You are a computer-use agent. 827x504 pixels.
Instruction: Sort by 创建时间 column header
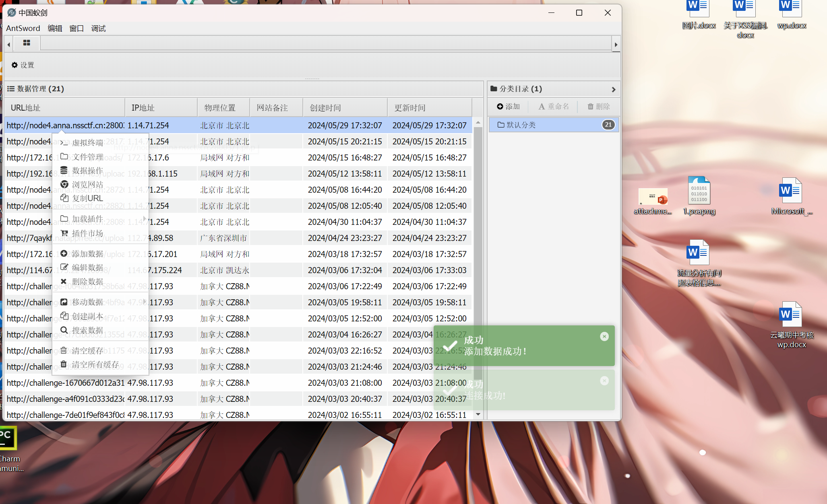click(x=325, y=108)
